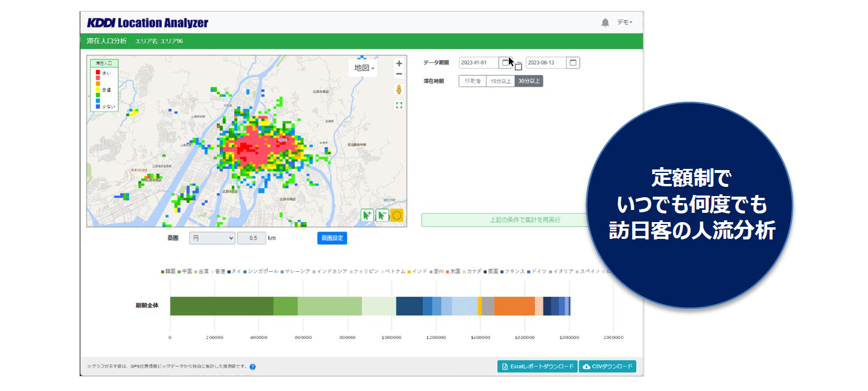Toggle 香港 in the chart legend
Image resolution: width=868 pixels, height=391 pixels.
click(217, 271)
